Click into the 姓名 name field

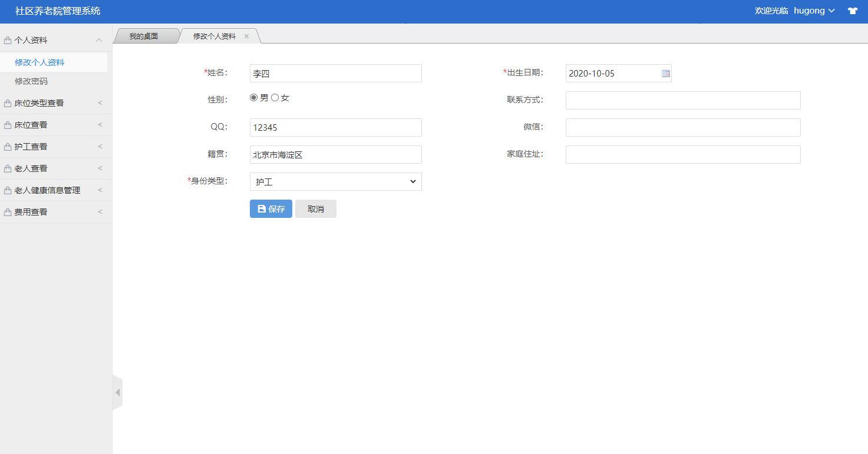(336, 74)
